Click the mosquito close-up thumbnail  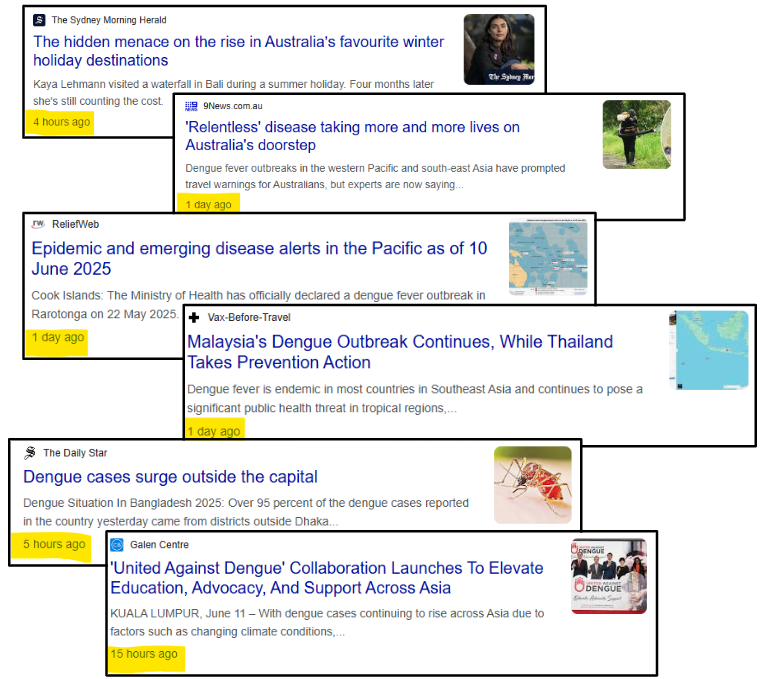point(532,484)
